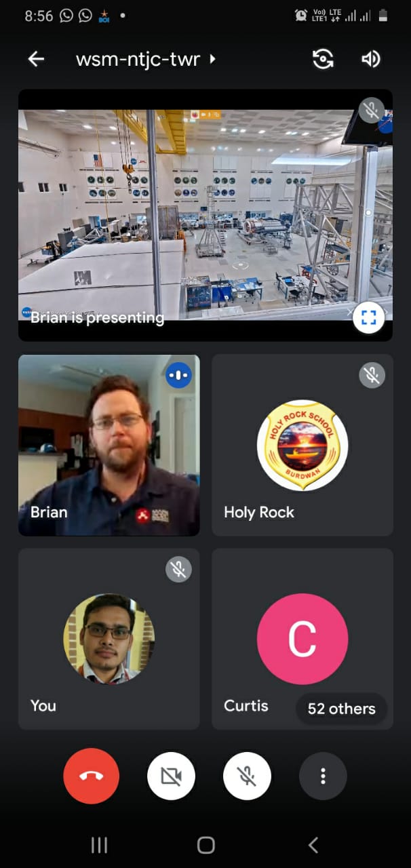Screen dimensions: 411x868
Task: Tap Brian's speaking indicator icon
Action: pos(179,375)
